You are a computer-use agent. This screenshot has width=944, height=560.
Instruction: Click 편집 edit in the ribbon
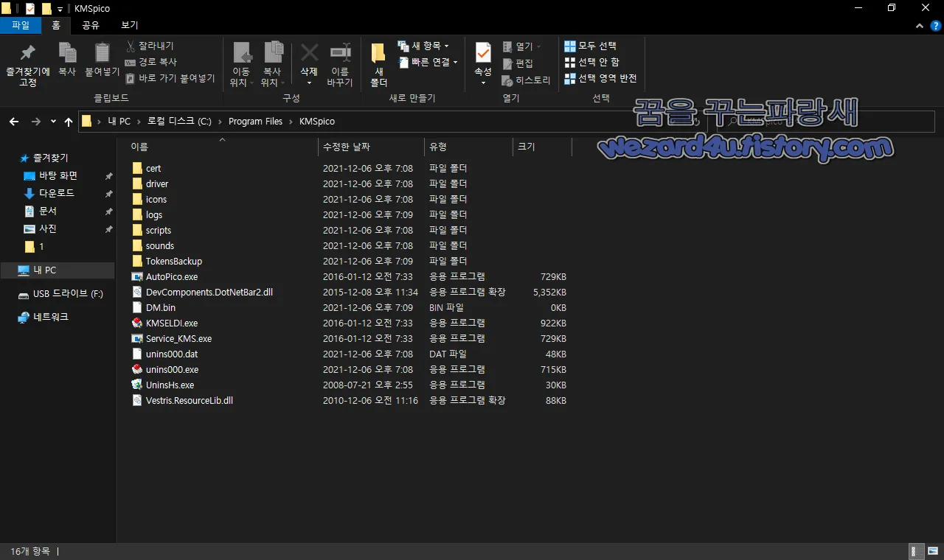click(518, 63)
